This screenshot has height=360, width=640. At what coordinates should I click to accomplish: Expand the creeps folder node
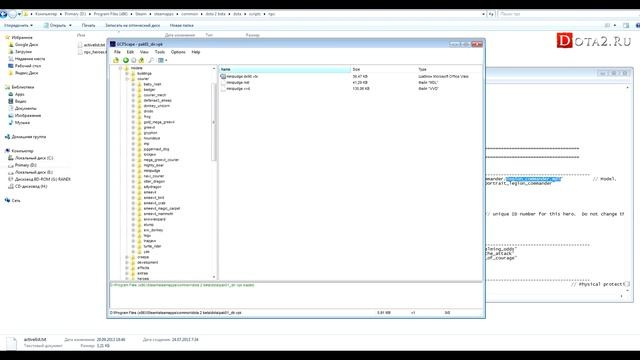pos(127,257)
